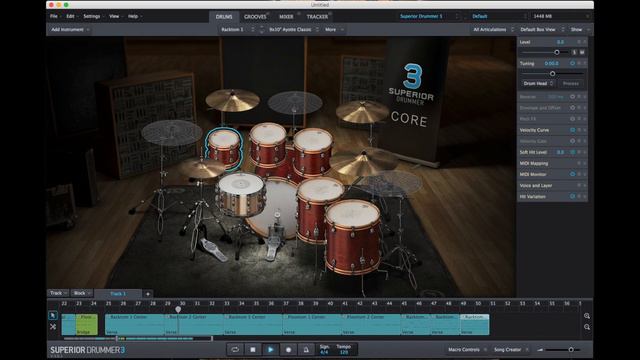Toggle Soft Hit Level power button

572,152
